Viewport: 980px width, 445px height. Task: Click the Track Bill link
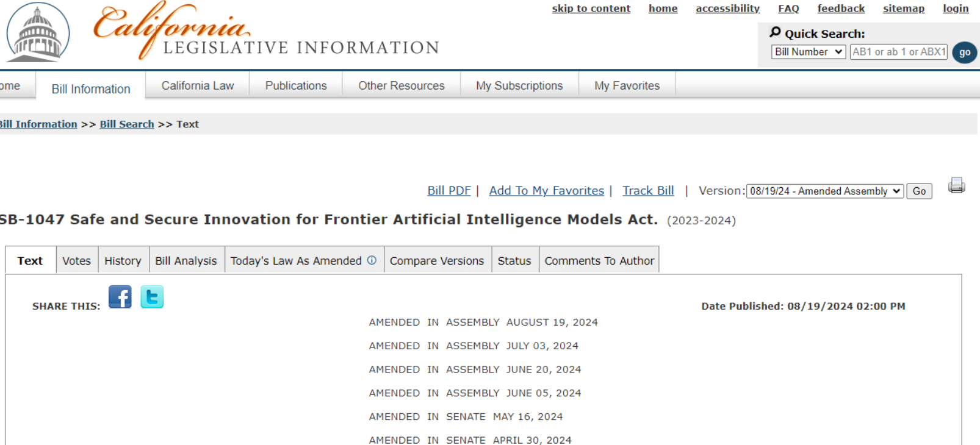click(648, 191)
